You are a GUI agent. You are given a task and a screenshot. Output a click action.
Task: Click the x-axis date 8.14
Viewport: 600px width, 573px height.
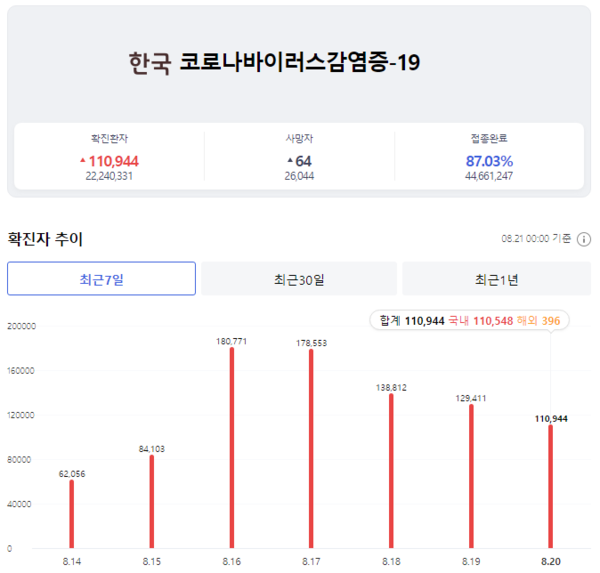point(72,562)
